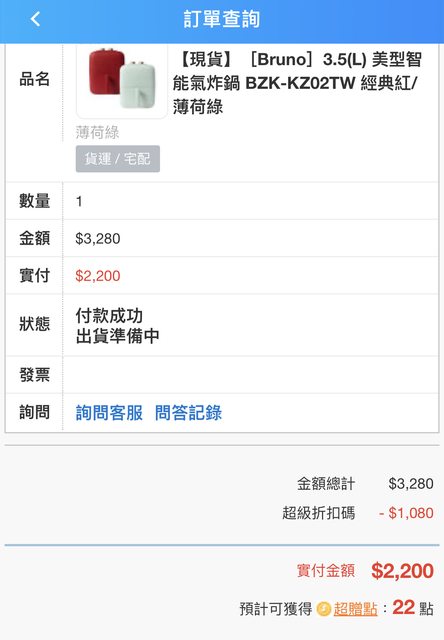Open the 詢問客服 link
The image size is (444, 640).
[x=109, y=413]
